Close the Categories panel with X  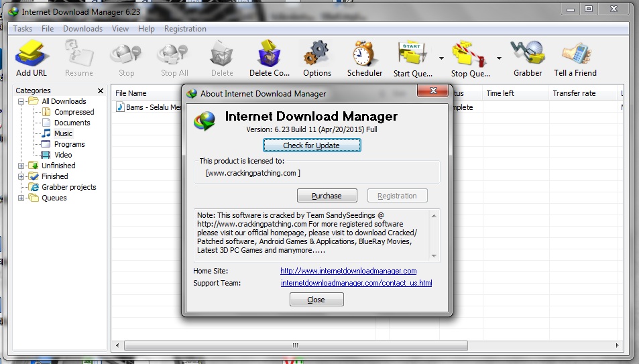[x=101, y=90]
